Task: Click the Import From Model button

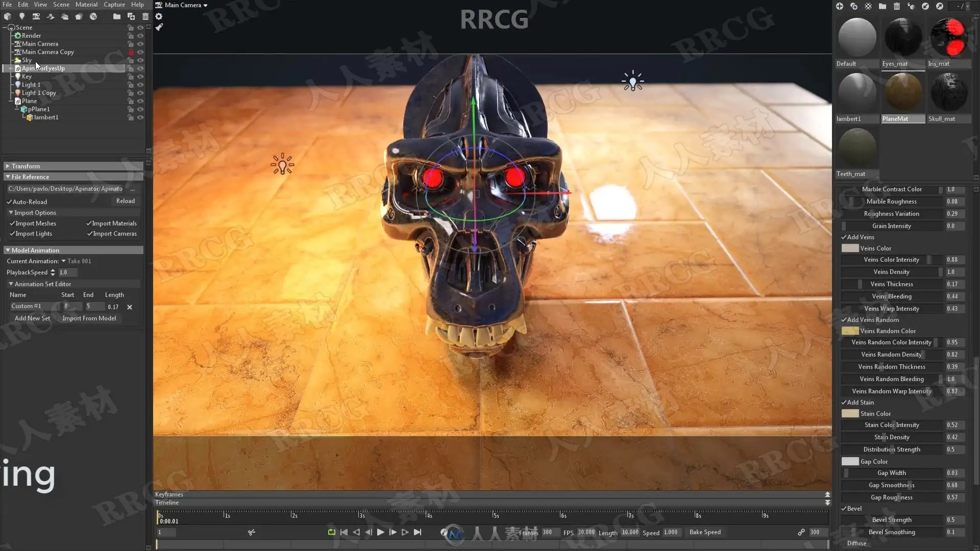Action: (89, 318)
